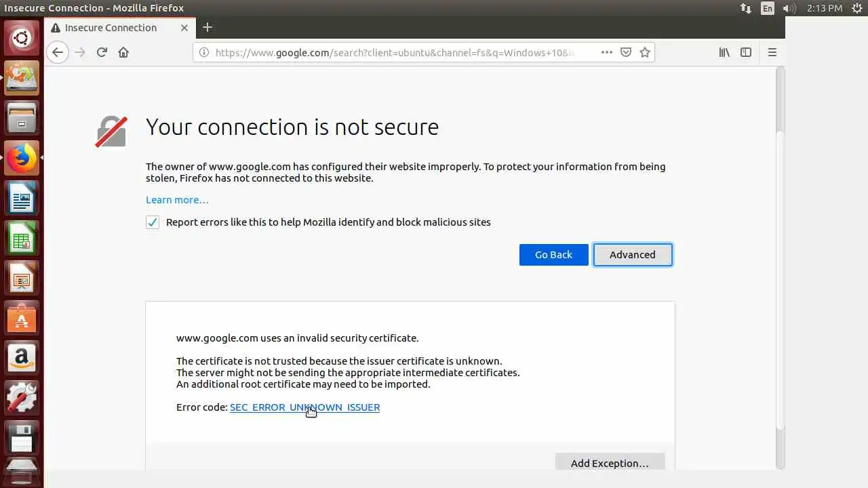Open page actions three-dot menu
868x488 pixels.
pos(606,52)
